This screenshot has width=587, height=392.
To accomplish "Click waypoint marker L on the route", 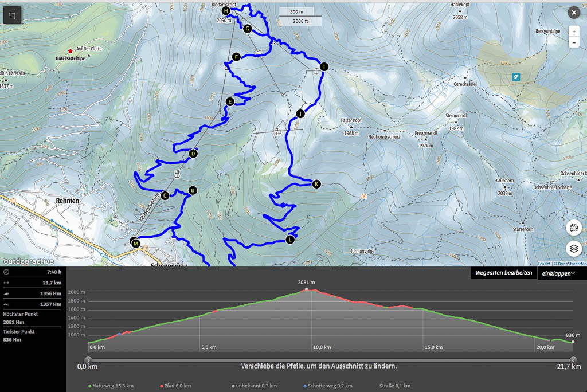I will (x=290, y=240).
